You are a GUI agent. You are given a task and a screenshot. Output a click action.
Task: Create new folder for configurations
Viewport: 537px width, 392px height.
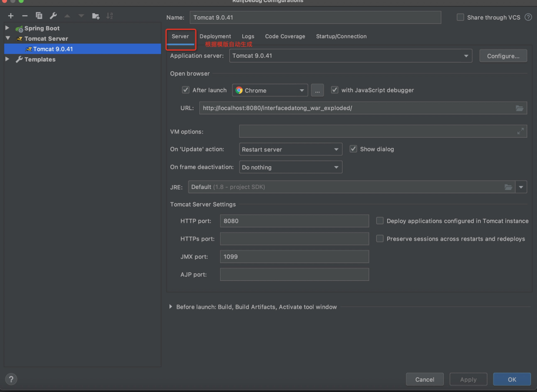point(95,16)
